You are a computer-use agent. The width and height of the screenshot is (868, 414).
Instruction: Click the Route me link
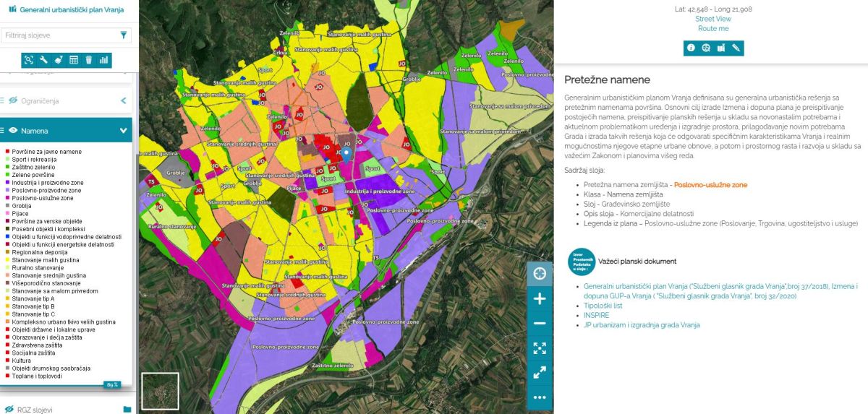[712, 28]
